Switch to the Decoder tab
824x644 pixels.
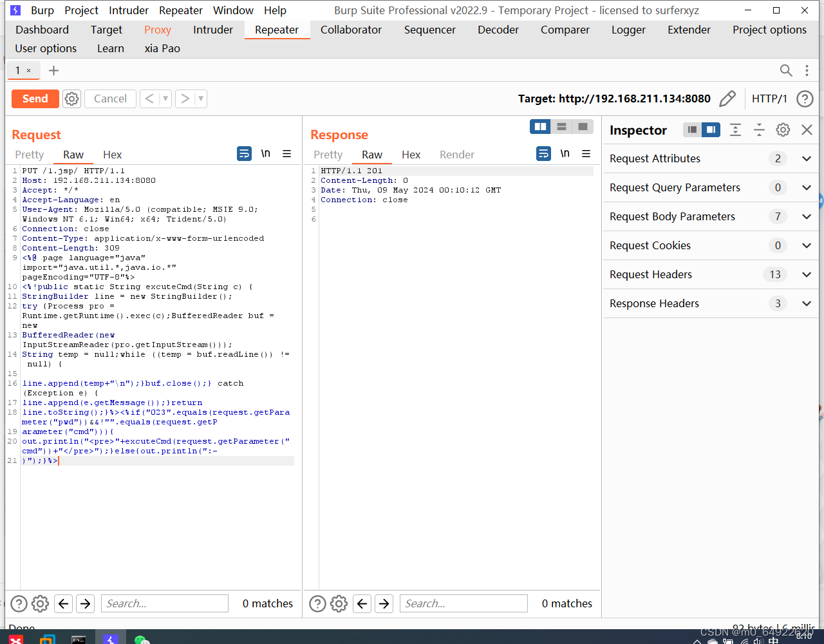coord(498,30)
